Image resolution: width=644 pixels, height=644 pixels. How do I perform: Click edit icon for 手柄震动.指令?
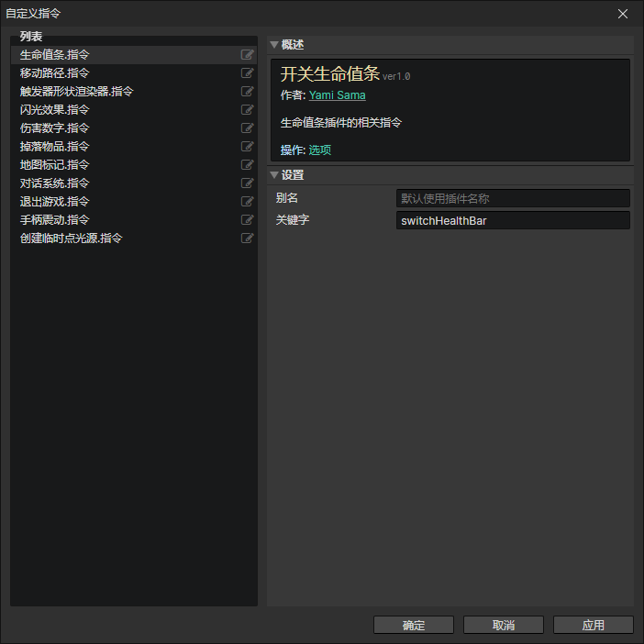[x=247, y=220]
